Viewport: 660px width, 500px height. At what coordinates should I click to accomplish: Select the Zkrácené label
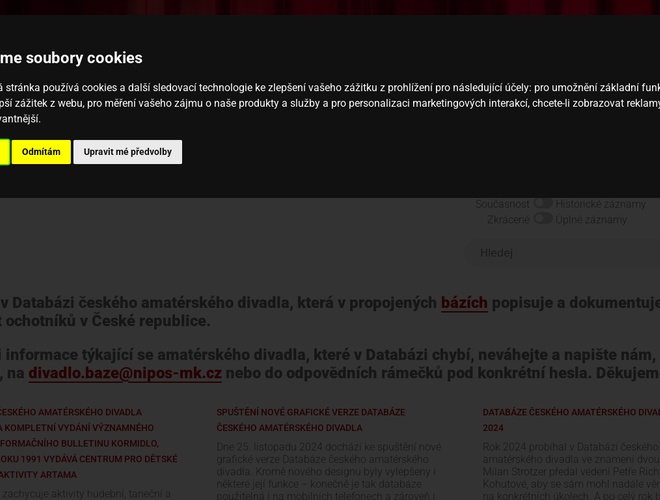(x=508, y=219)
